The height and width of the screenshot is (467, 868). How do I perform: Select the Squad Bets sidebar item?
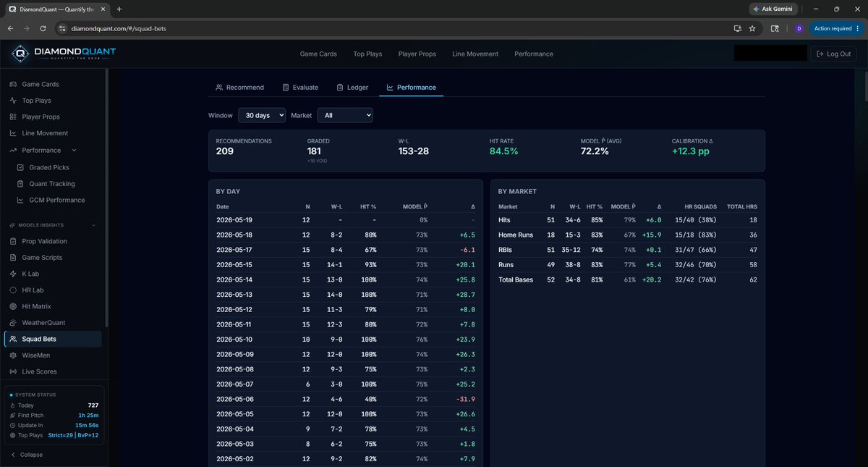pyautogui.click(x=53, y=339)
